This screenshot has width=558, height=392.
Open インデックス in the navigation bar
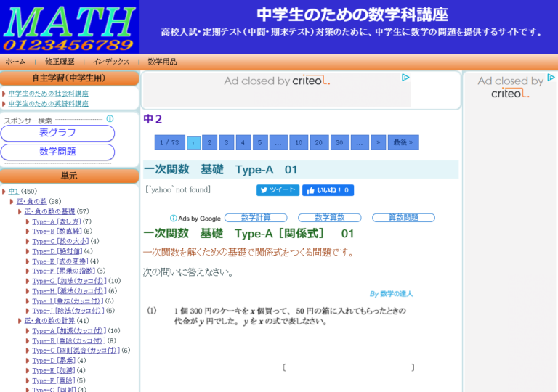point(111,62)
